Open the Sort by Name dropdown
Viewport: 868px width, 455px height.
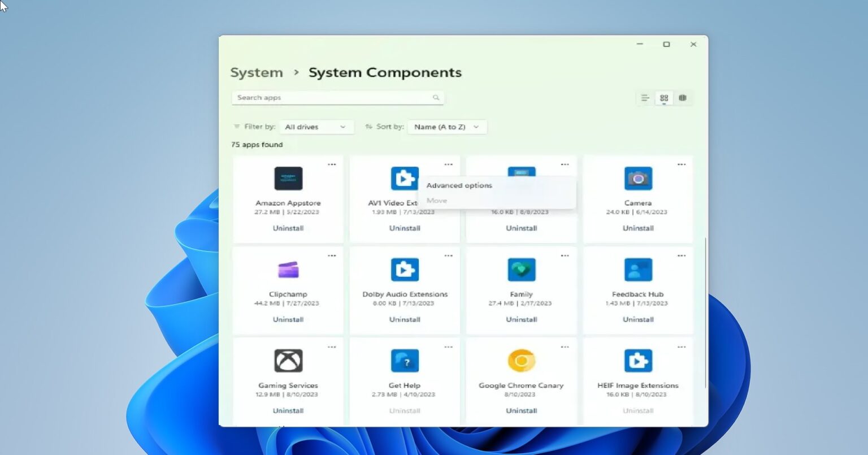click(x=446, y=127)
